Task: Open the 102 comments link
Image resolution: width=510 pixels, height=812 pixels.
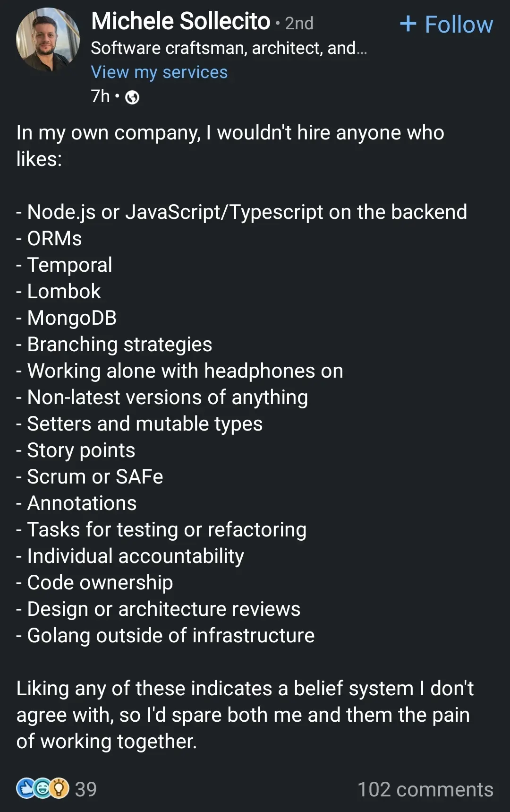Action: 425,789
